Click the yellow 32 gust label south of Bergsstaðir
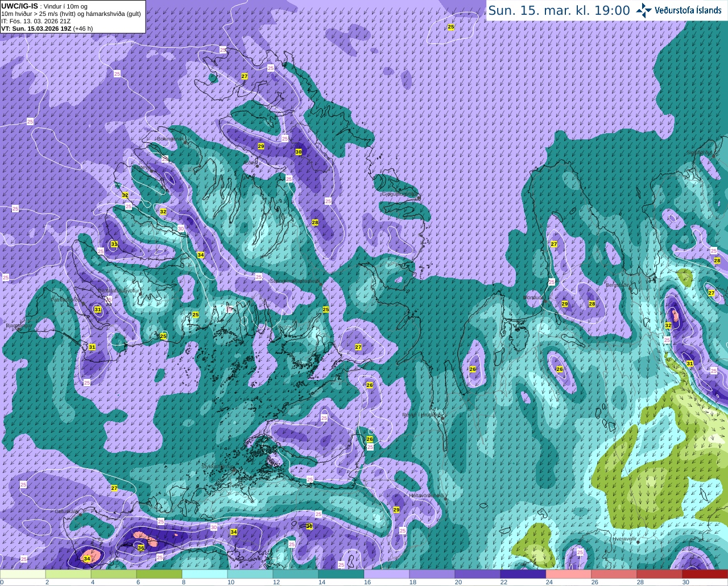The width and height of the screenshot is (728, 586). [668, 325]
